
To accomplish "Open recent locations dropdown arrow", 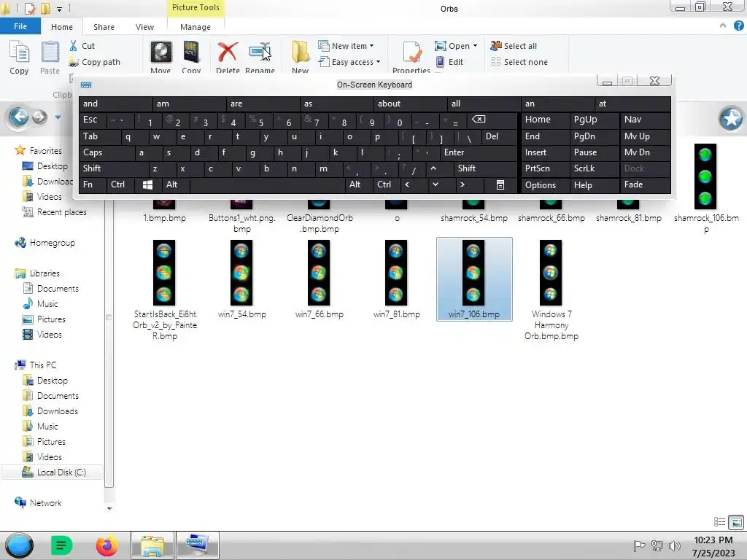I will coord(58,117).
